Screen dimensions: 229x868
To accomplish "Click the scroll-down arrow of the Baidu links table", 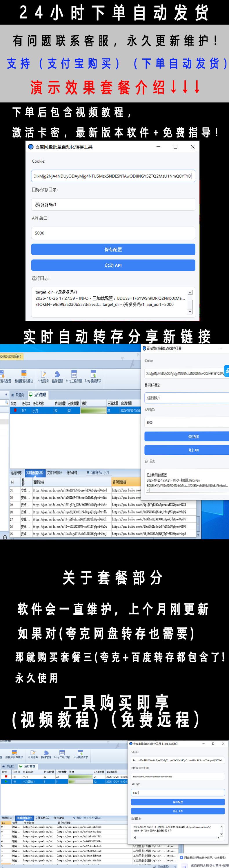I will click(198, 535).
